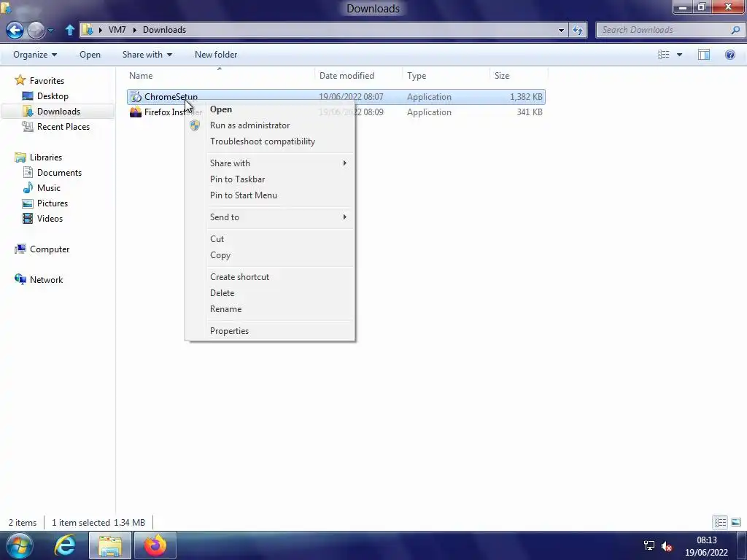Image resolution: width=747 pixels, height=560 pixels.
Task: Select Network in navigation pane
Action: point(46,279)
